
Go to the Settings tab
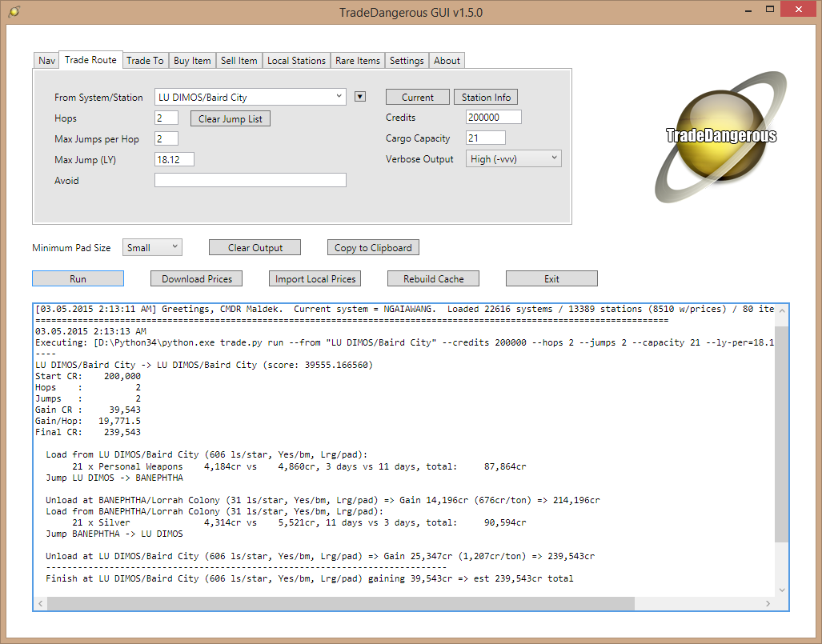coord(407,61)
